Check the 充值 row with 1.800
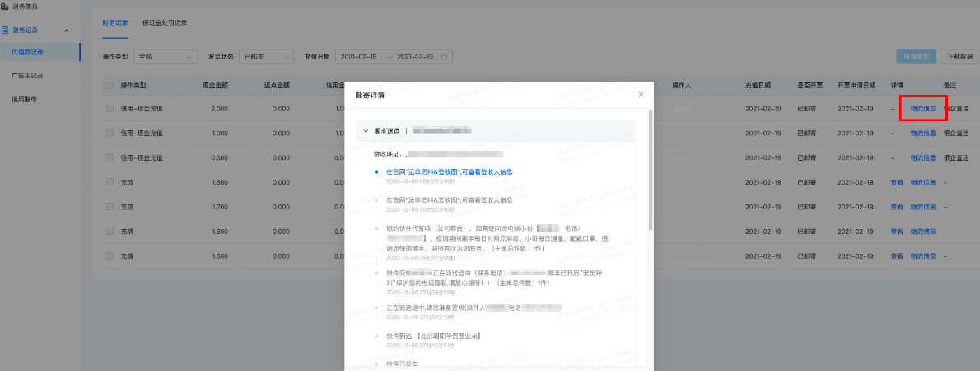The height and width of the screenshot is (371, 980). (x=110, y=182)
